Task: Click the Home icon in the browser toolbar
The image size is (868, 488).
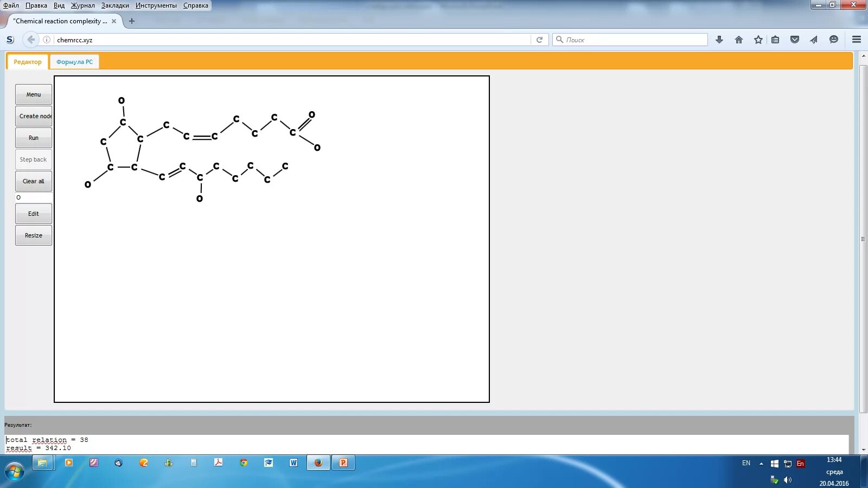Action: pos(738,39)
